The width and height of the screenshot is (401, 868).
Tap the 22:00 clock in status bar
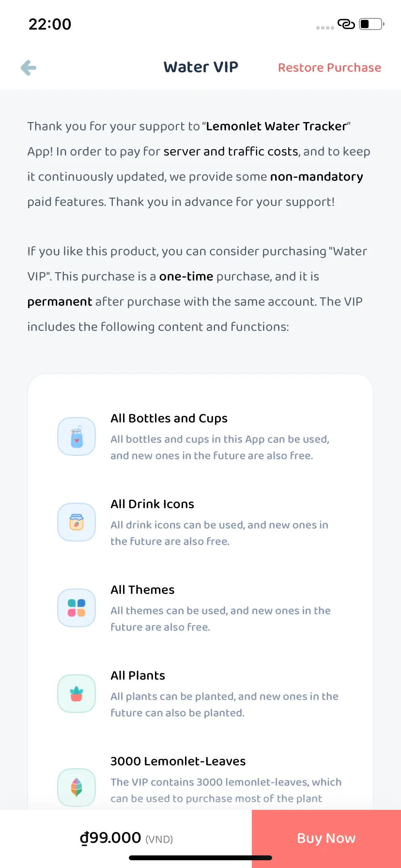(50, 24)
